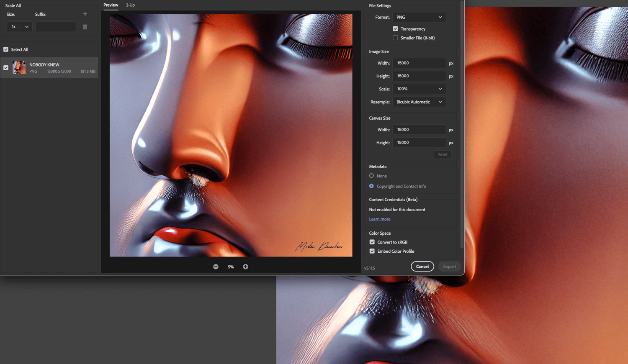Image resolution: width=628 pixels, height=364 pixels.
Task: Zoom in the preview with plus icon
Action: point(245,267)
